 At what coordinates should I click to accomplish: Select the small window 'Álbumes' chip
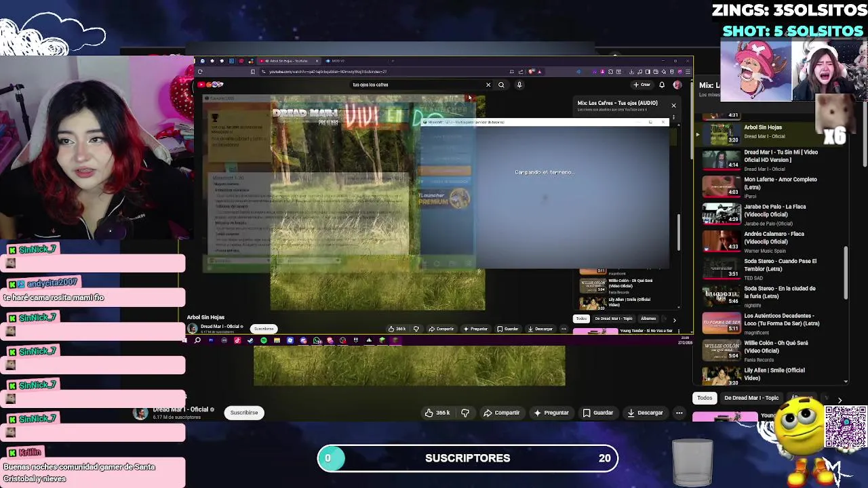point(648,319)
